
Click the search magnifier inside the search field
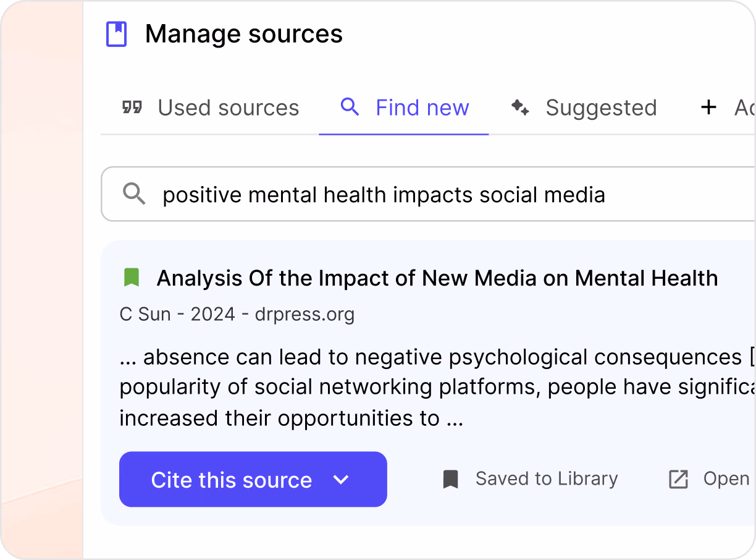click(x=134, y=194)
